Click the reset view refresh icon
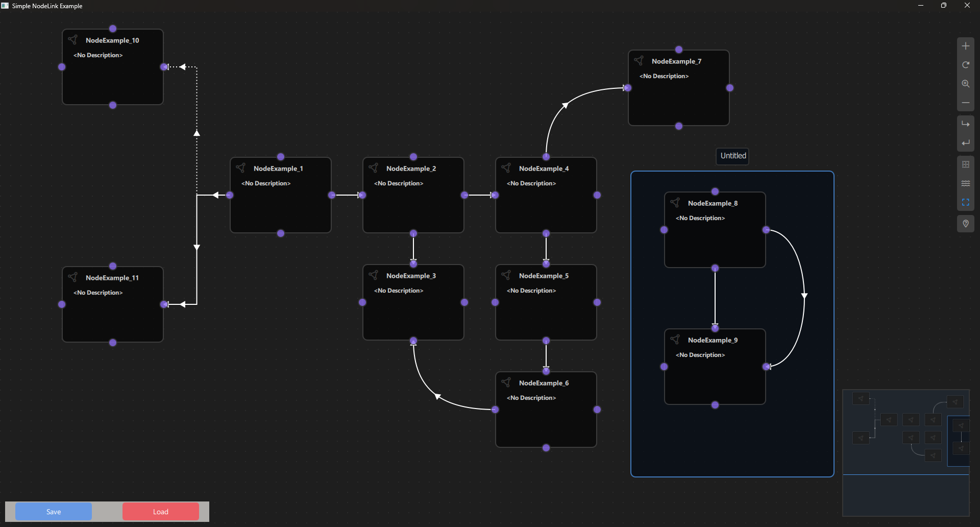The width and height of the screenshot is (980, 527). pyautogui.click(x=966, y=65)
